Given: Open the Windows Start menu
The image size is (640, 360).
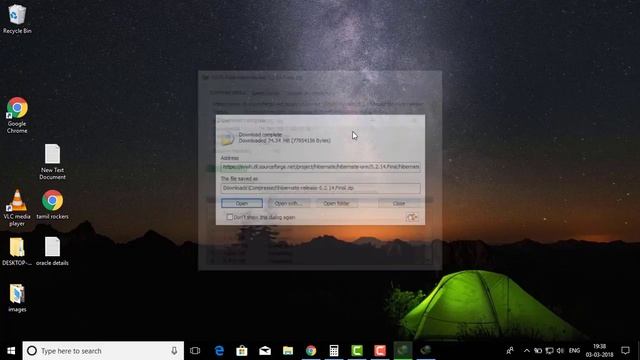Looking at the screenshot, I should coord(11,351).
